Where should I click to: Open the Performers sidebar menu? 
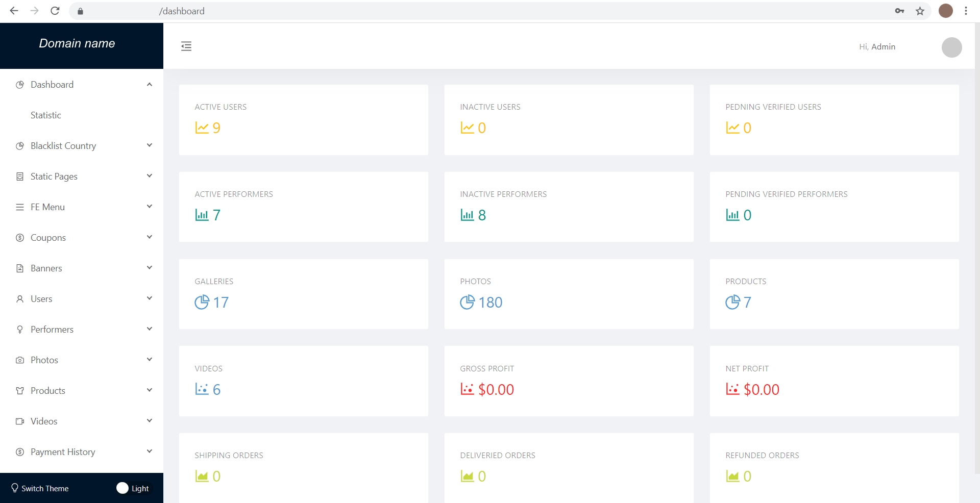point(52,330)
